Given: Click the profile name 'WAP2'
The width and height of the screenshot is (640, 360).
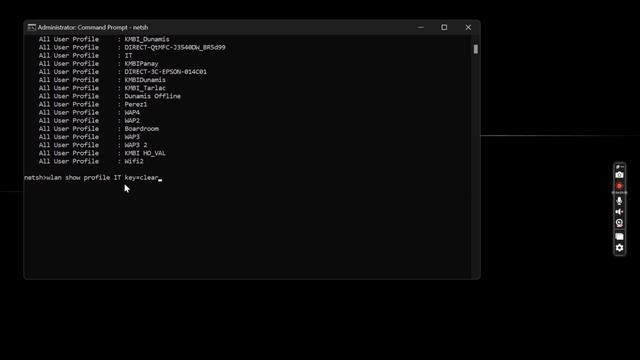Looking at the screenshot, I should coord(132,121).
